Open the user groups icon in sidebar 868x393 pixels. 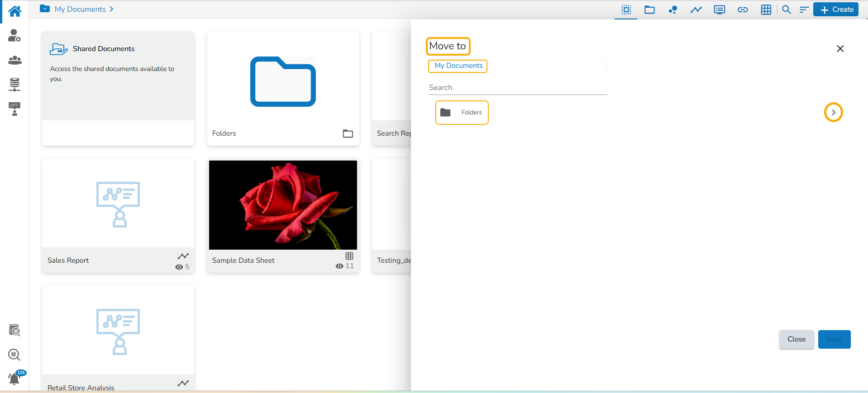[14, 60]
